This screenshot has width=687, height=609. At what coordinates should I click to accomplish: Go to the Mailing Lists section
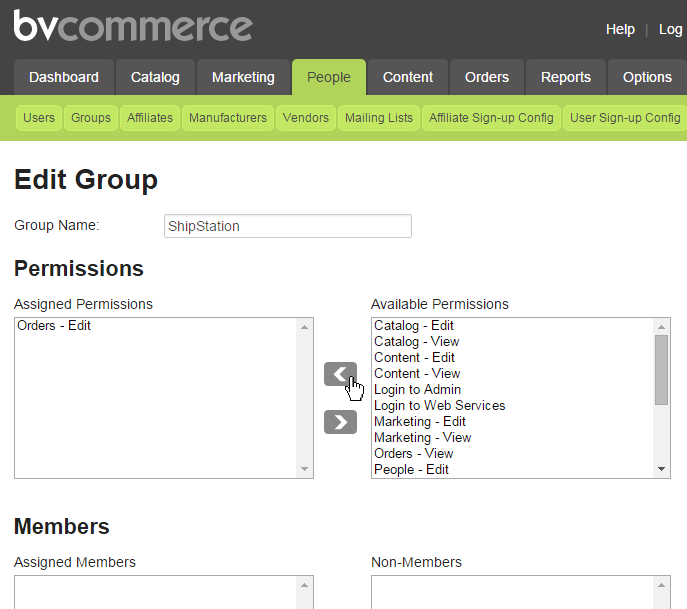click(x=379, y=118)
